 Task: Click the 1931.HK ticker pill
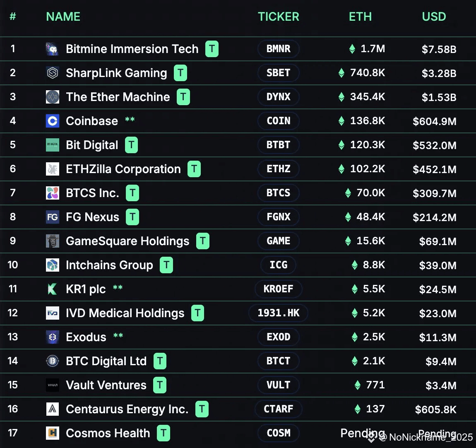pos(279,313)
